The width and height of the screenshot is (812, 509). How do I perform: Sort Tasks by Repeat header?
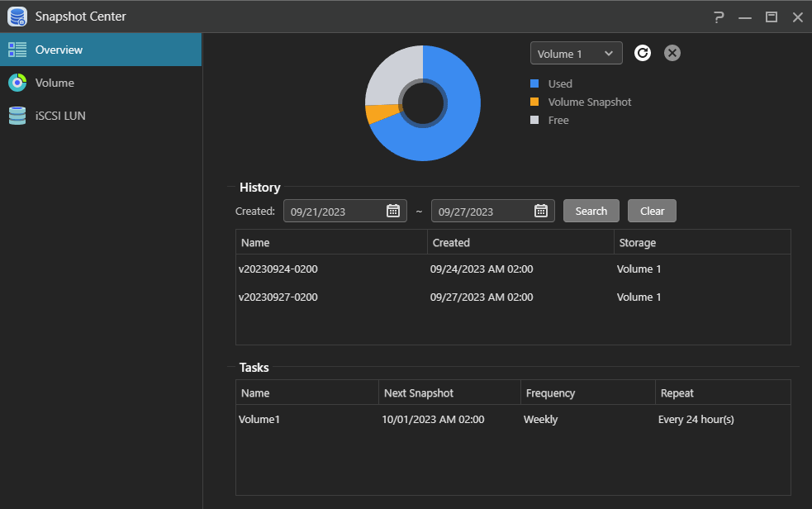[x=723, y=393]
